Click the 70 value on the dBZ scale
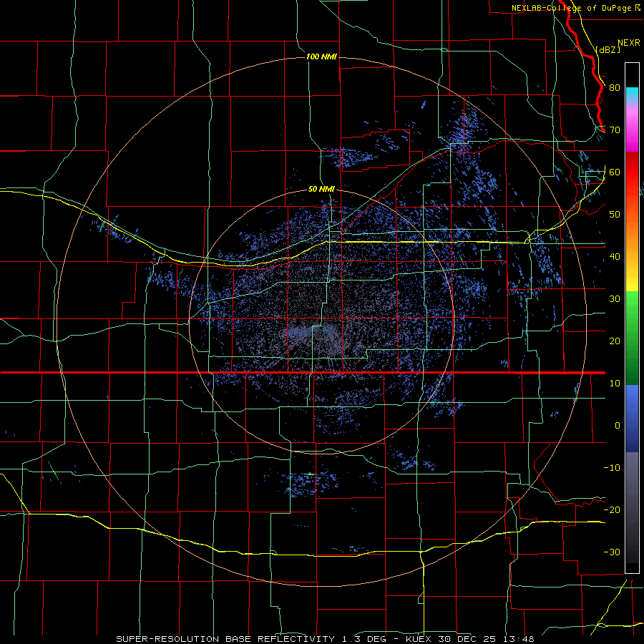Screen dimensions: 644x644 615,130
